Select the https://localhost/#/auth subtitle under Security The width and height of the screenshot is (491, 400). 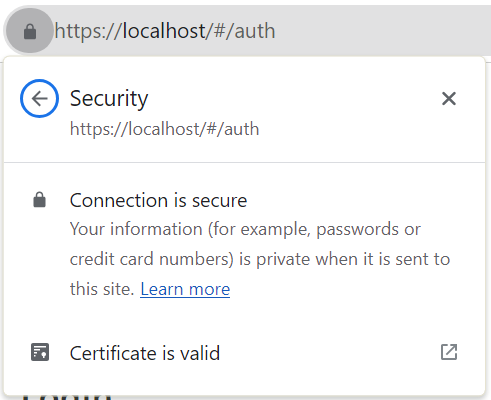[x=165, y=129]
